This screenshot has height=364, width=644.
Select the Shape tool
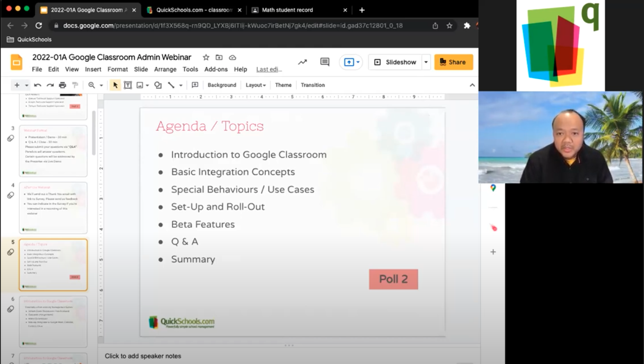pos(158,85)
